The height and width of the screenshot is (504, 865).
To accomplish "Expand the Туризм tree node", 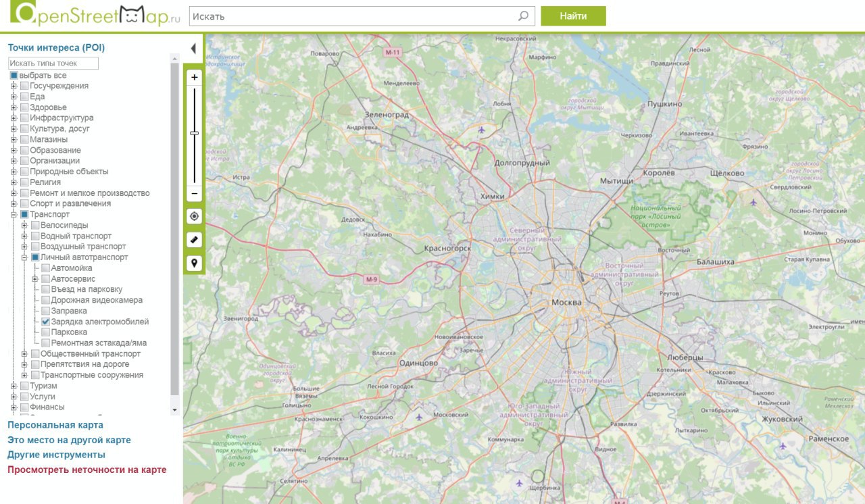I will click(14, 386).
